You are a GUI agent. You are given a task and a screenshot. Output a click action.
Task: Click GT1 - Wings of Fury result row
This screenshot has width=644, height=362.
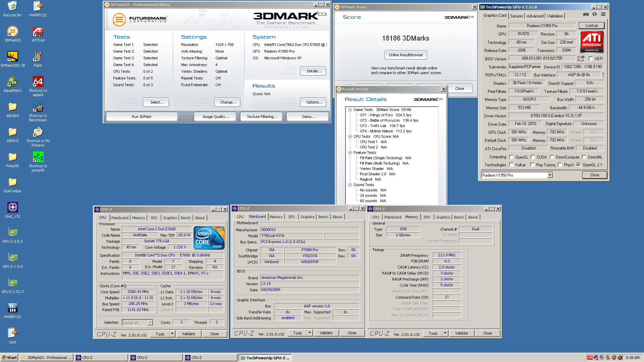[x=385, y=115]
